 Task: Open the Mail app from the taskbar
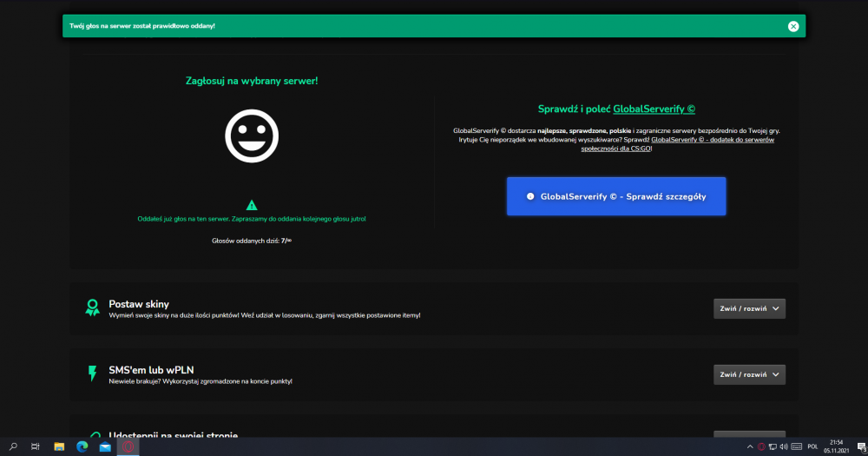(105, 446)
